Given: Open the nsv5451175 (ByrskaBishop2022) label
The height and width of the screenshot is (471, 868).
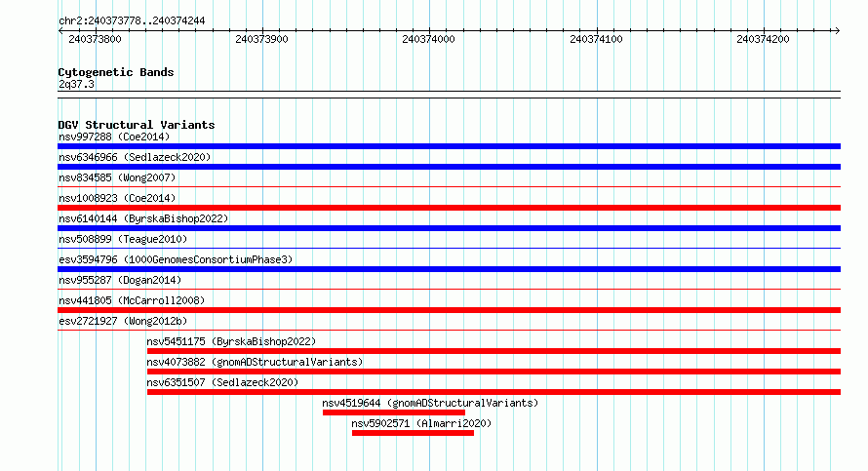Looking at the screenshot, I should pyautogui.click(x=231, y=341).
